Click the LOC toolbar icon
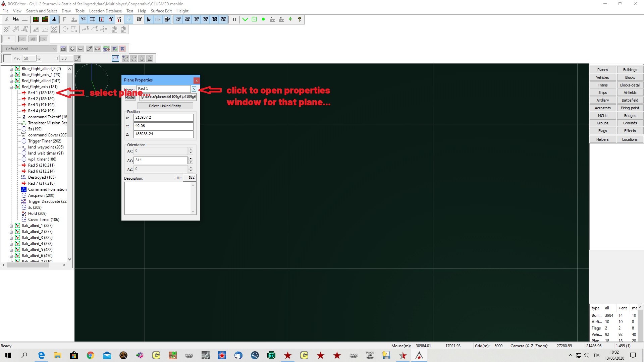644x362 pixels. (234, 19)
